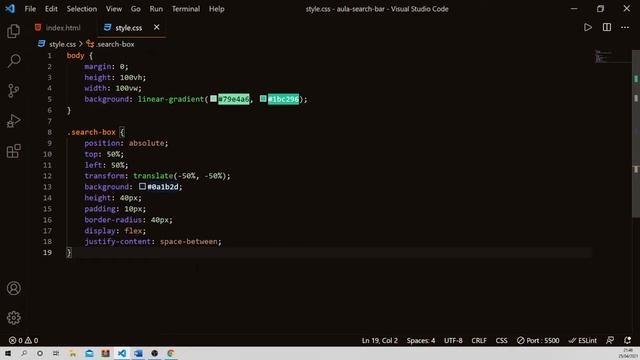Image resolution: width=640 pixels, height=360 pixels.
Task: Click '.search-box' selector on line 8
Action: click(91, 132)
